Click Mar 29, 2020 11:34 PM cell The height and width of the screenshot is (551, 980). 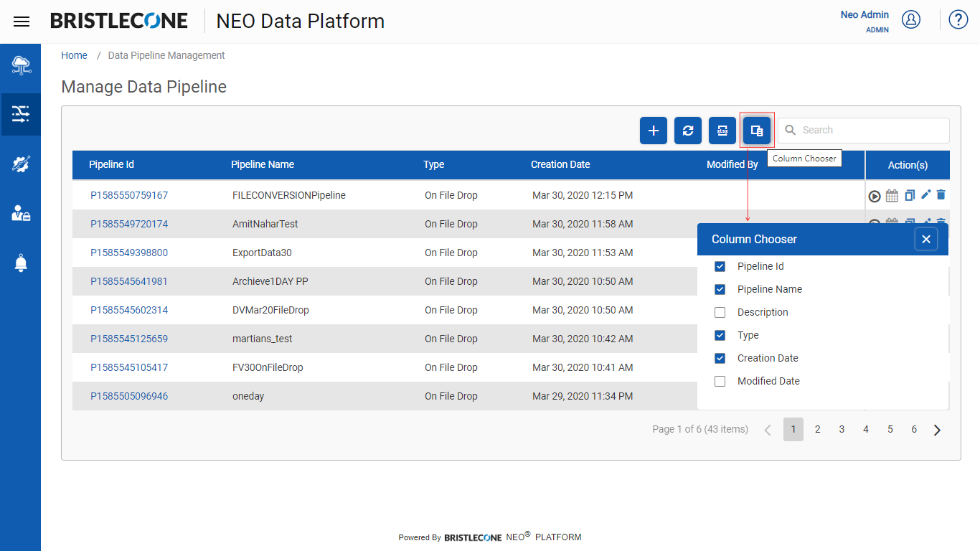pos(583,396)
